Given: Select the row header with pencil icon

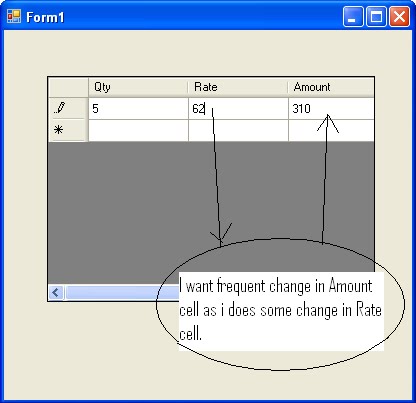Looking at the screenshot, I should click(x=68, y=108).
